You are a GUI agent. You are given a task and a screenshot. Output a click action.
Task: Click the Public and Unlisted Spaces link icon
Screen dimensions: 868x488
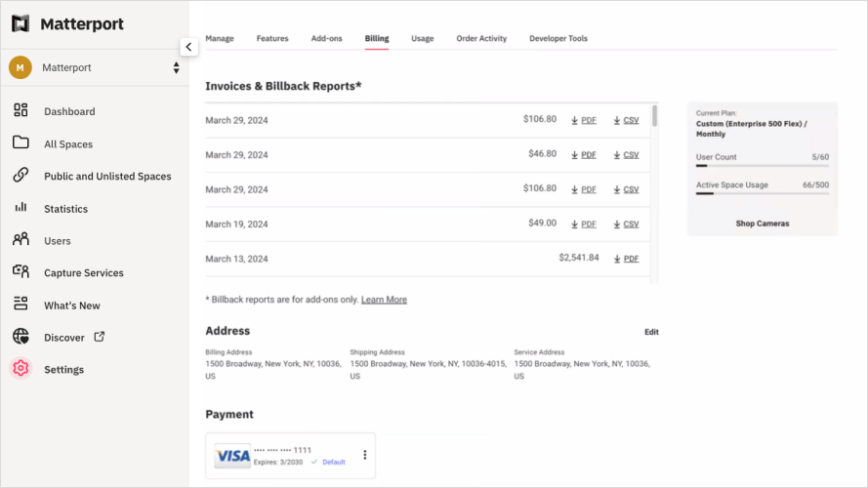pos(21,175)
